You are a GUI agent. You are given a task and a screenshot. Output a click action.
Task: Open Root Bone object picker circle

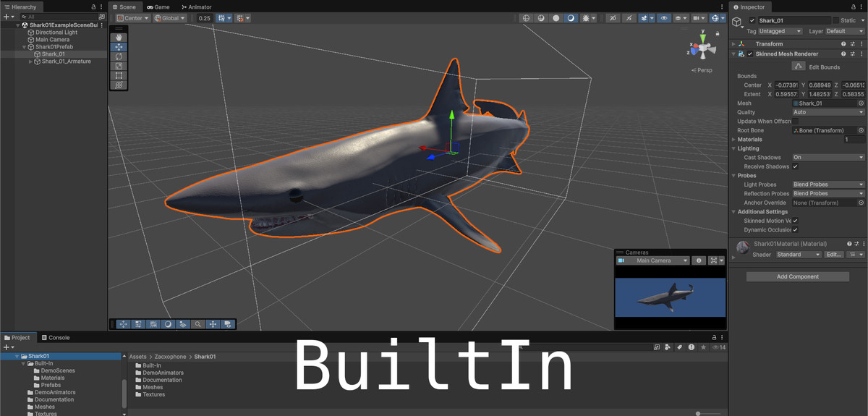tap(861, 130)
